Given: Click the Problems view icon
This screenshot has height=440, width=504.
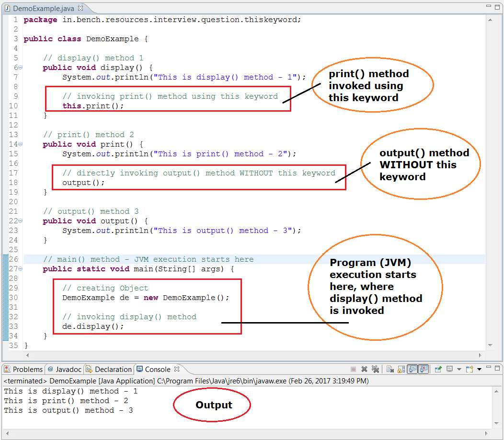Looking at the screenshot, I should pos(6,369).
